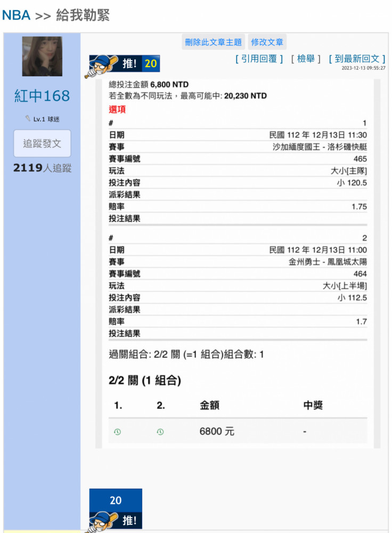Select the thread title 給我勒緊
Viewport: 392px width, 533px height.
tap(83, 15)
